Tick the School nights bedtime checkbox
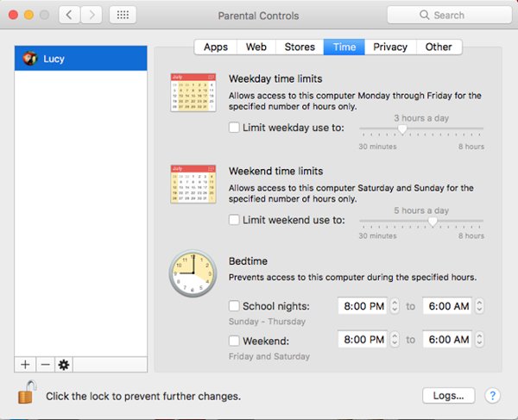The width and height of the screenshot is (518, 420). tap(234, 306)
